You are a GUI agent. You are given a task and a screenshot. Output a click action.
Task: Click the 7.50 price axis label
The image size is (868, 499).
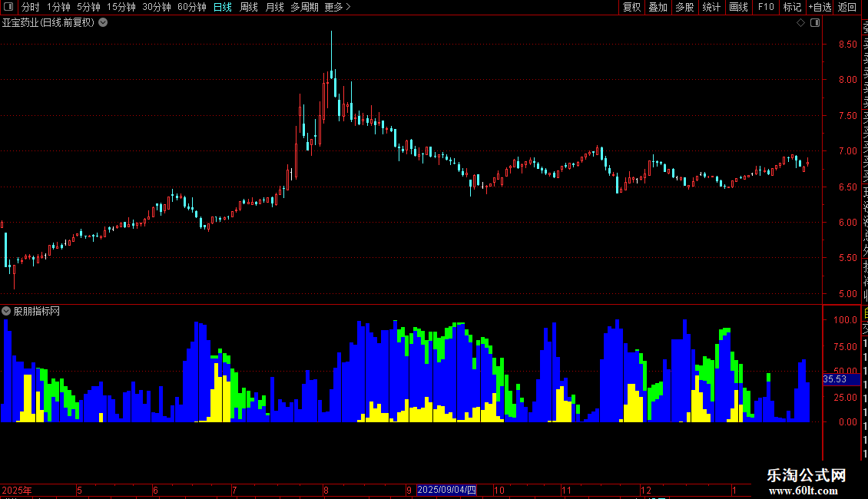click(x=847, y=116)
